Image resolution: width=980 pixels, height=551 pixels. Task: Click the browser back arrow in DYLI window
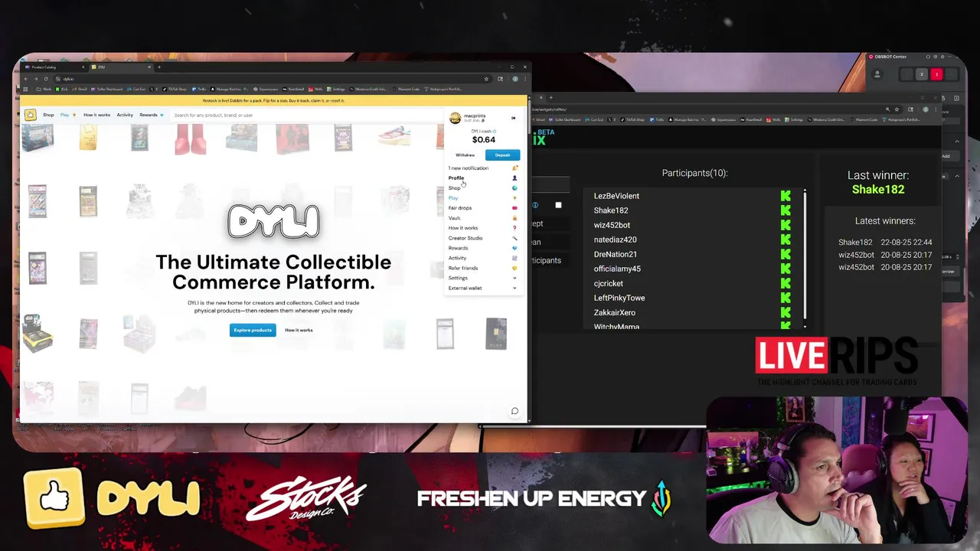(x=26, y=79)
